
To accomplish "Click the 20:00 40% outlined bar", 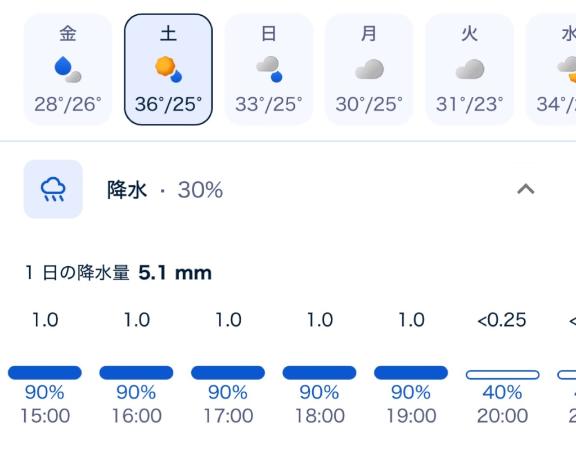I will click(503, 374).
